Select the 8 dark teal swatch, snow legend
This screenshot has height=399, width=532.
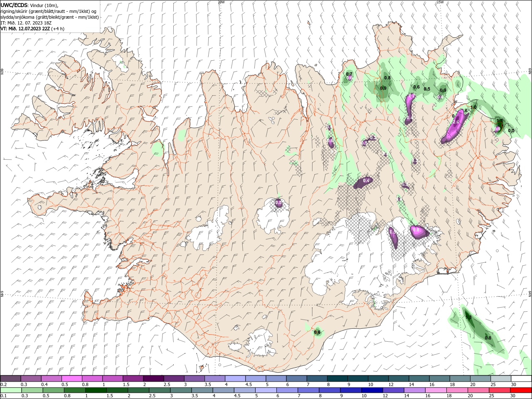[x=337, y=379]
